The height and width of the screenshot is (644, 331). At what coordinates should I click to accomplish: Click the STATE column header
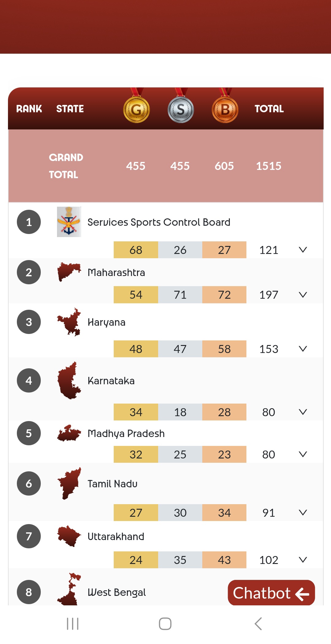[x=70, y=109]
